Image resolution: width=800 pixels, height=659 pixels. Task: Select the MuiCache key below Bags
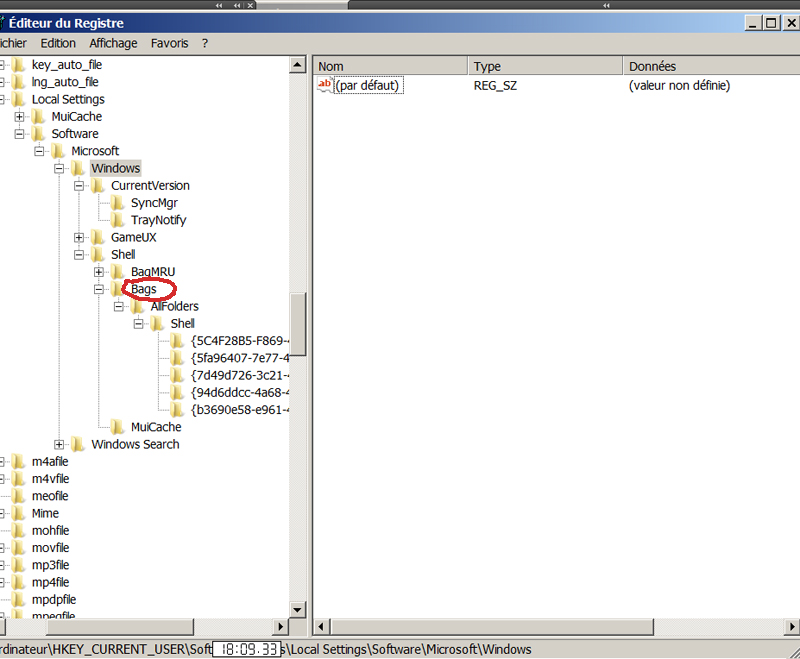156,427
